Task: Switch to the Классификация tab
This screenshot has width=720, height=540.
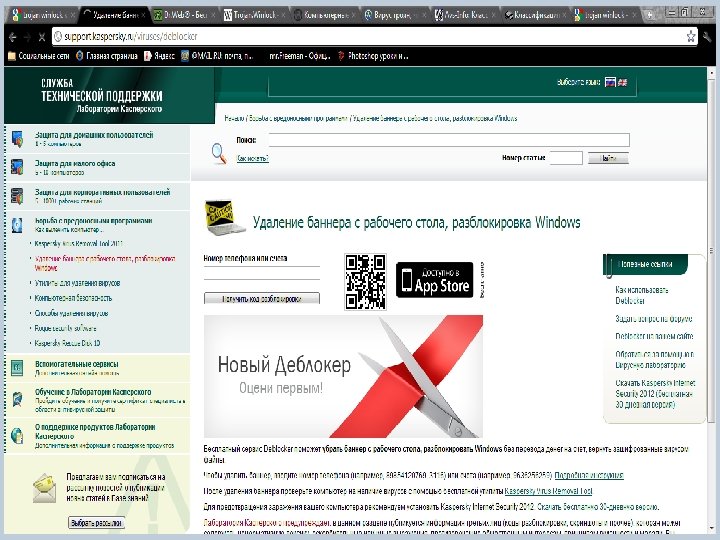Action: tap(535, 15)
